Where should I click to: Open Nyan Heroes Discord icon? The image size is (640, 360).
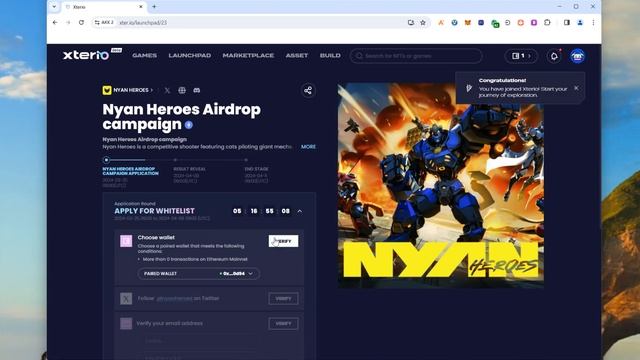point(197,90)
